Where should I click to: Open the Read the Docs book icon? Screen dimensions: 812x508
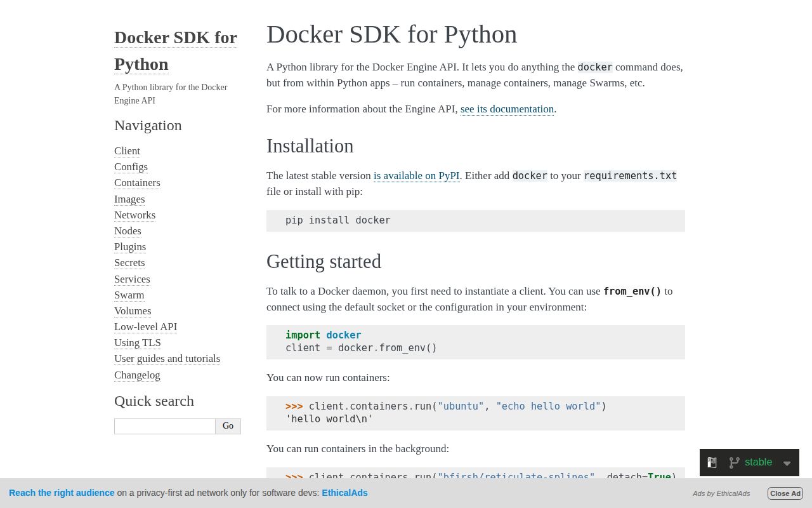pos(712,463)
